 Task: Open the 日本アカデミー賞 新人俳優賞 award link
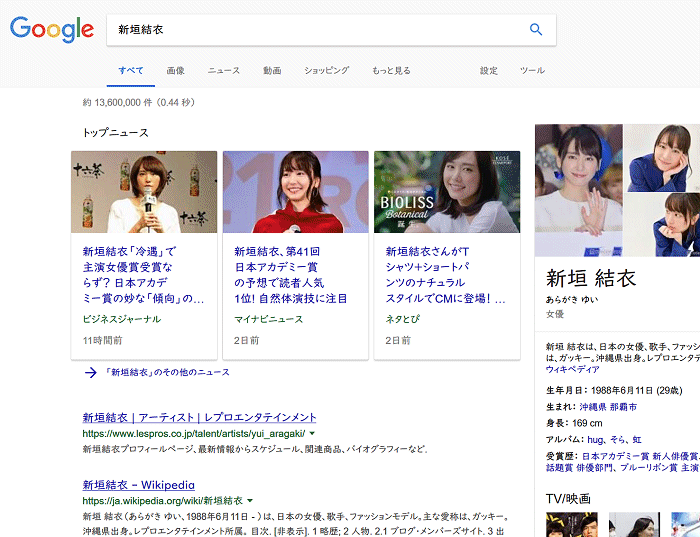(640, 456)
